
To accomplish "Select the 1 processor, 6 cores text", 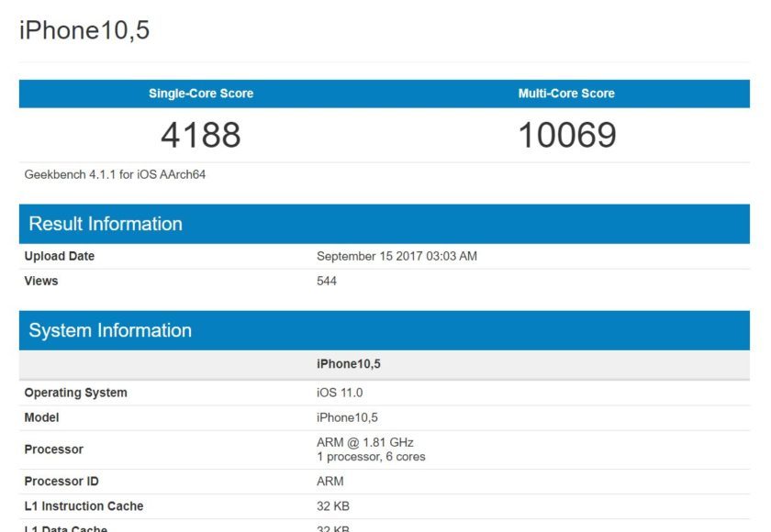I will (x=371, y=457).
